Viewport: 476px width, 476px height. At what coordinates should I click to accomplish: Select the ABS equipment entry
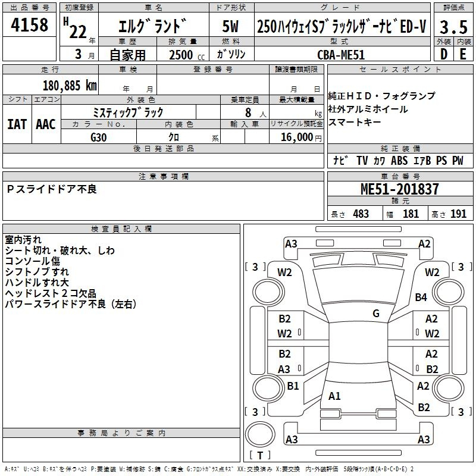tap(399, 160)
